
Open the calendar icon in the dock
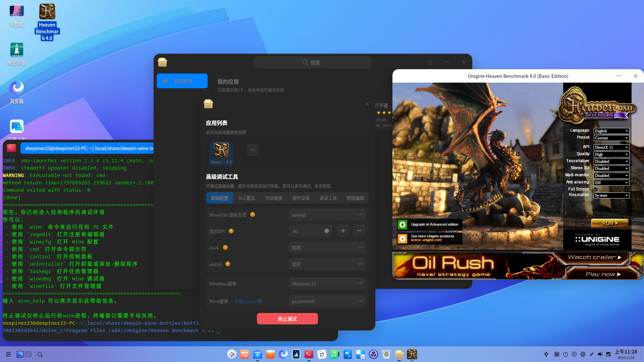(322, 354)
